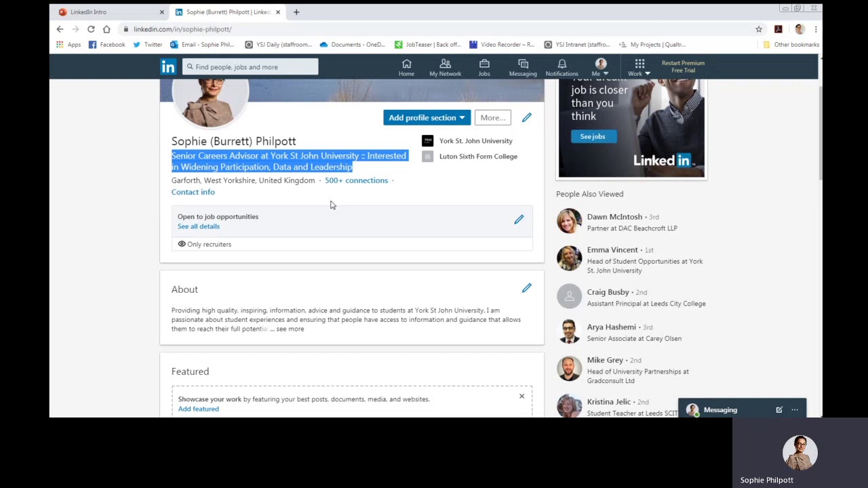Click the LinkedIn search box
The height and width of the screenshot is (488, 868).
[x=250, y=66]
